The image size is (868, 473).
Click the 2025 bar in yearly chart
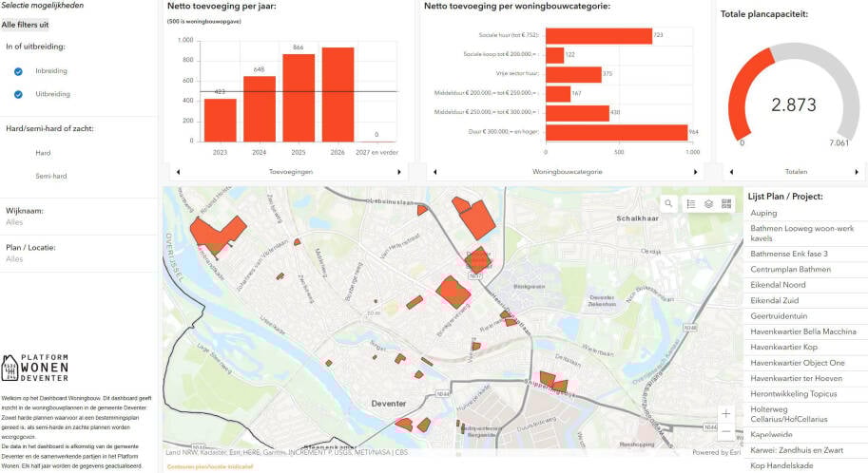(298, 98)
